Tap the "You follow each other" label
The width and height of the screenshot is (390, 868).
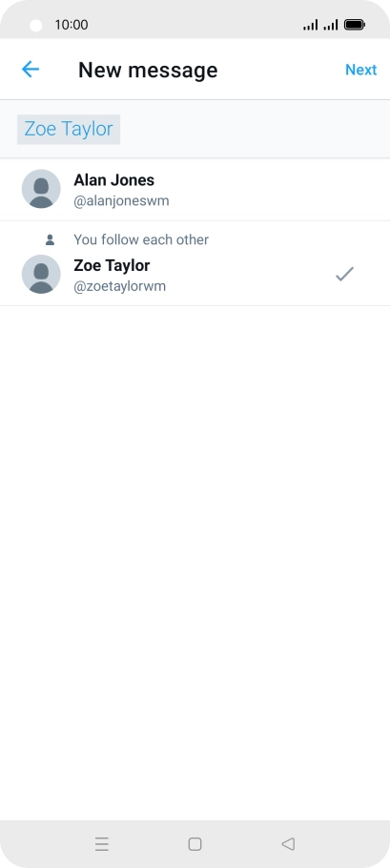(141, 239)
